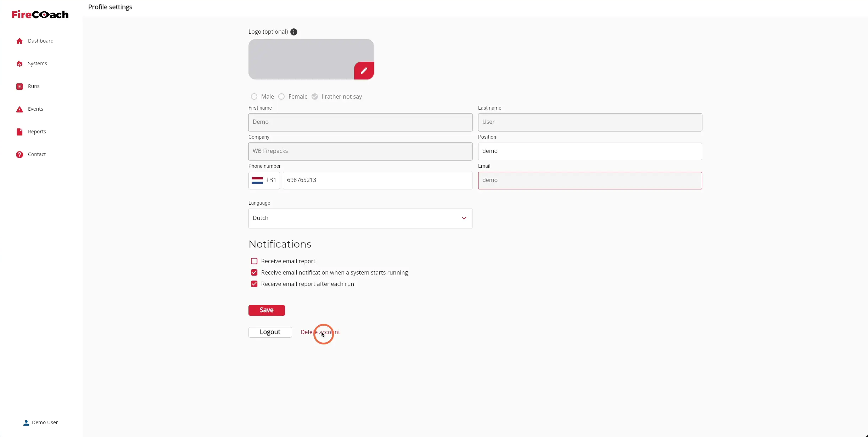Click the Logout button
868x437 pixels.
click(x=270, y=332)
